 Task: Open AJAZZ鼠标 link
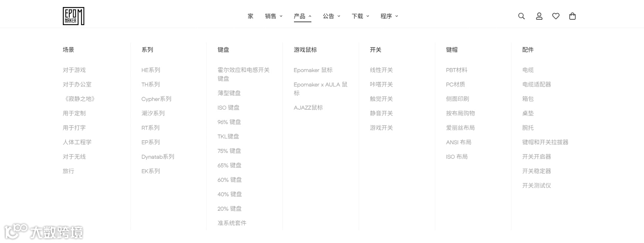308,107
